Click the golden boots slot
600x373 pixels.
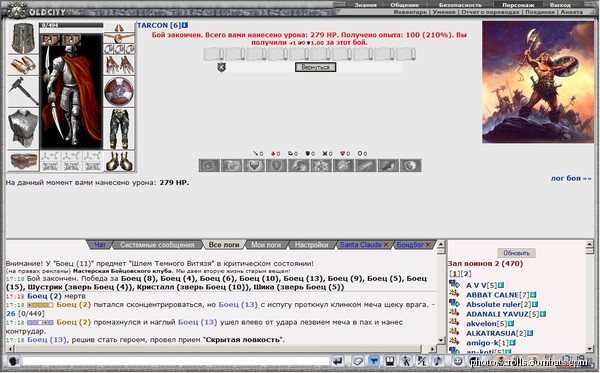119,161
